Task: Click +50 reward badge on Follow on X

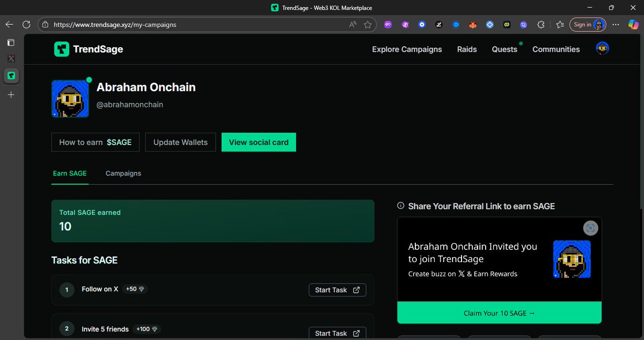Action: click(x=135, y=289)
